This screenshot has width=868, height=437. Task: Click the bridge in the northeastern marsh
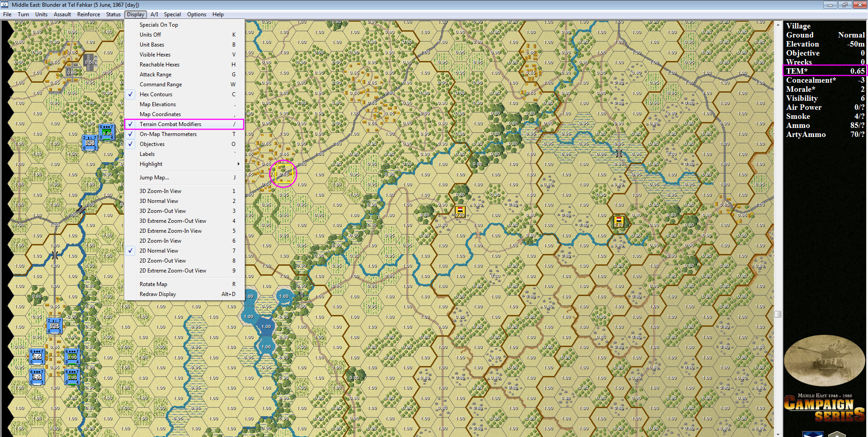[618, 154]
